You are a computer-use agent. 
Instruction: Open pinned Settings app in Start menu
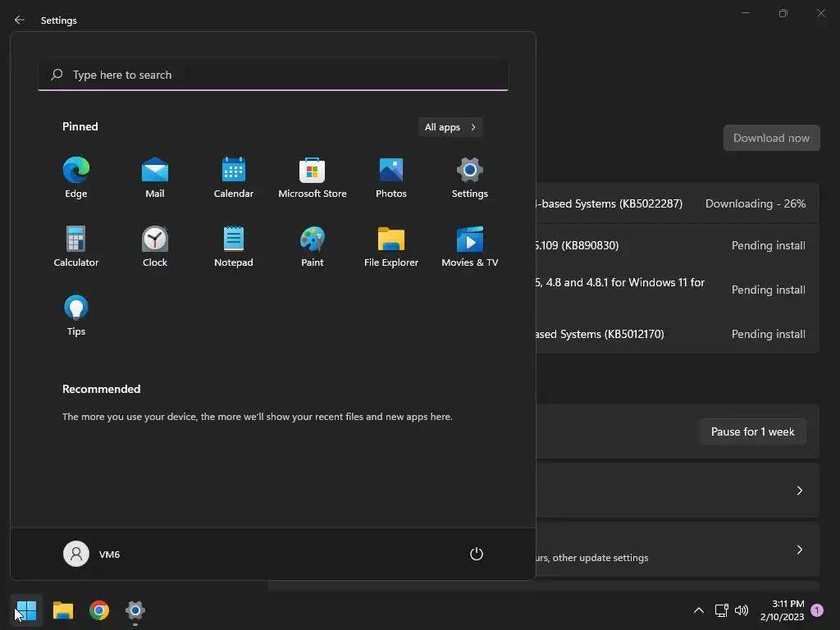[470, 178]
